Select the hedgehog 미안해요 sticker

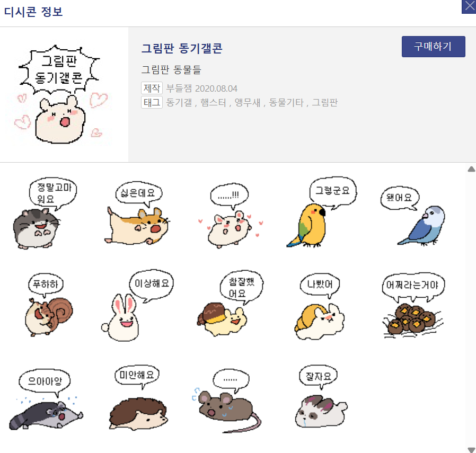(137, 397)
